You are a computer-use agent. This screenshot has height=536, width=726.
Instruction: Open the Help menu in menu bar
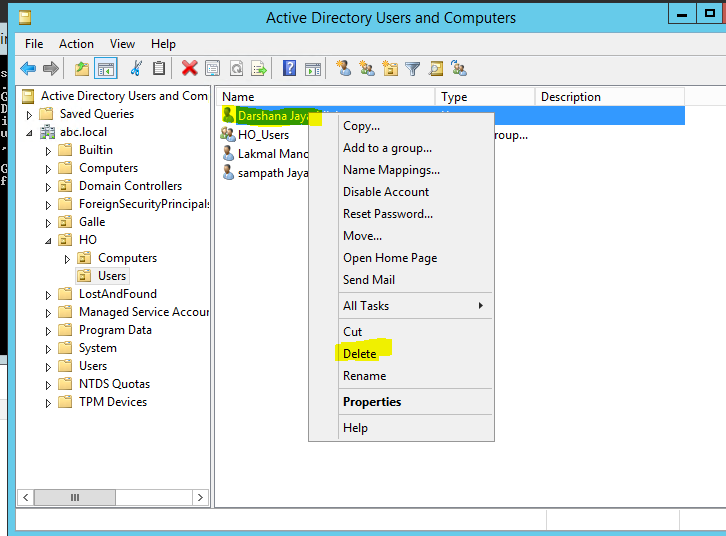click(163, 44)
